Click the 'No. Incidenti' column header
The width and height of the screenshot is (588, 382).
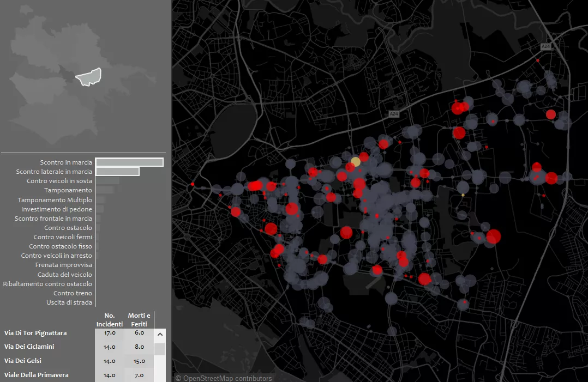point(110,320)
